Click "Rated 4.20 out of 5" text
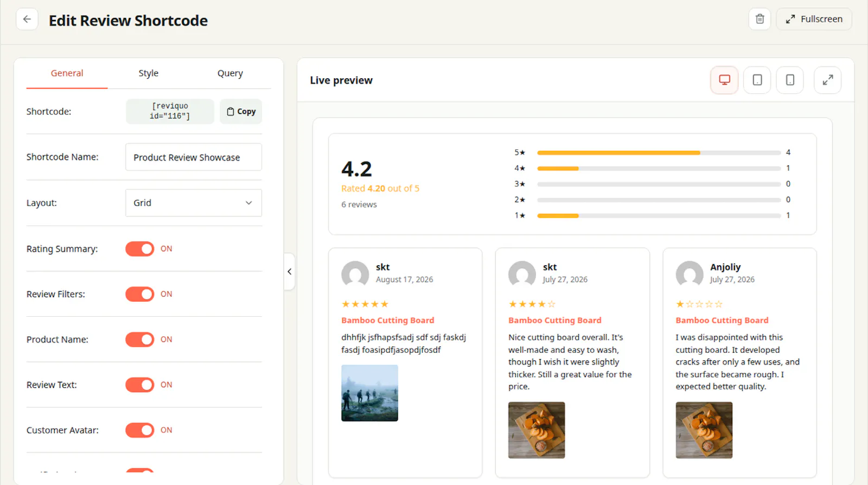This screenshot has height=485, width=868. click(x=380, y=188)
